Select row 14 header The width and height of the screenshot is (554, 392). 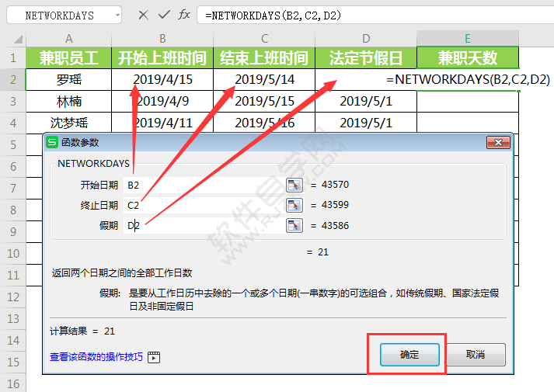[13, 340]
